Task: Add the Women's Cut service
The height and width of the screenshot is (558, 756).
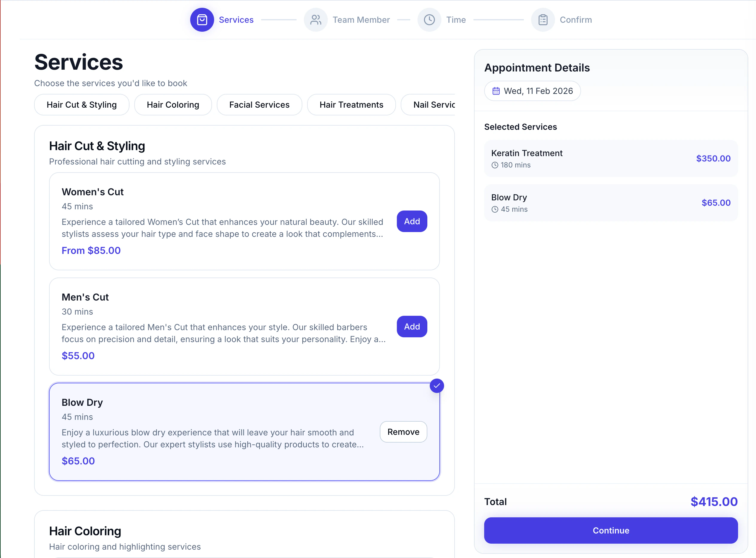Action: click(x=411, y=221)
